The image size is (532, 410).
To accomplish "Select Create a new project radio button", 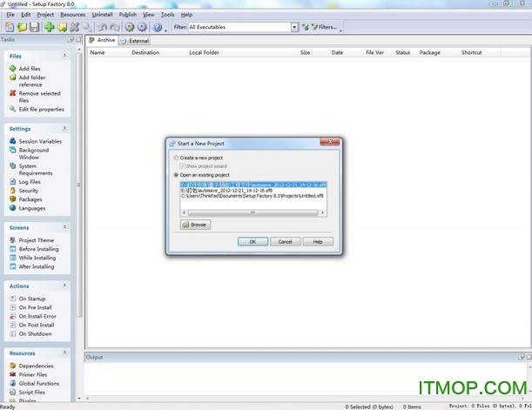I will [176, 158].
